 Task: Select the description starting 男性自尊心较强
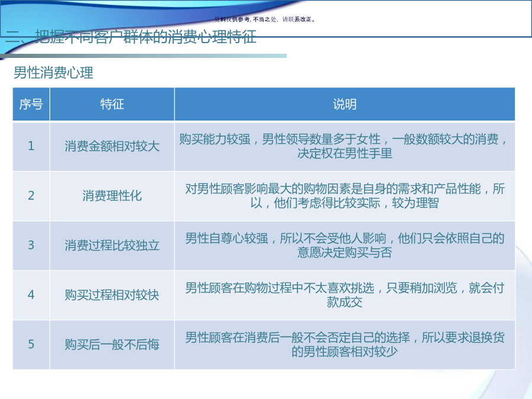coord(345,245)
